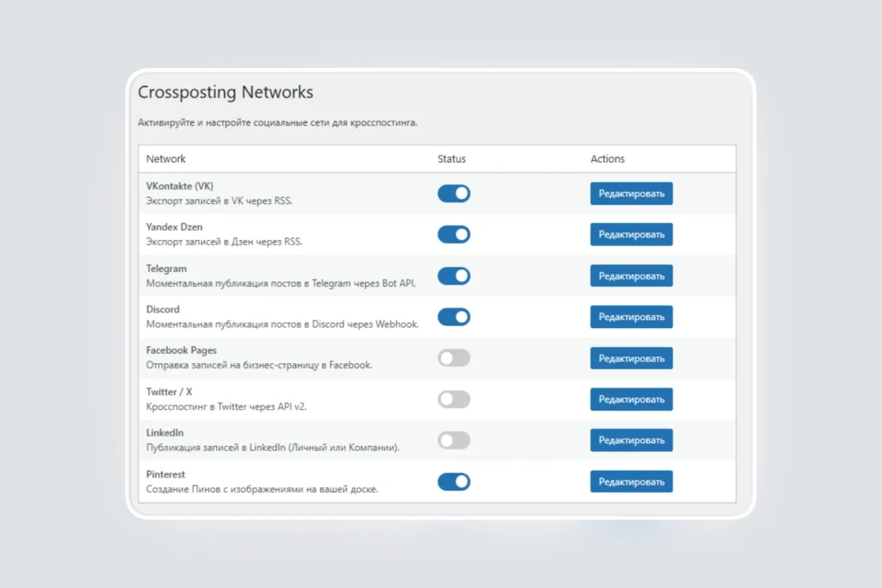Open Редактировать for Yandex Dzen

point(631,234)
